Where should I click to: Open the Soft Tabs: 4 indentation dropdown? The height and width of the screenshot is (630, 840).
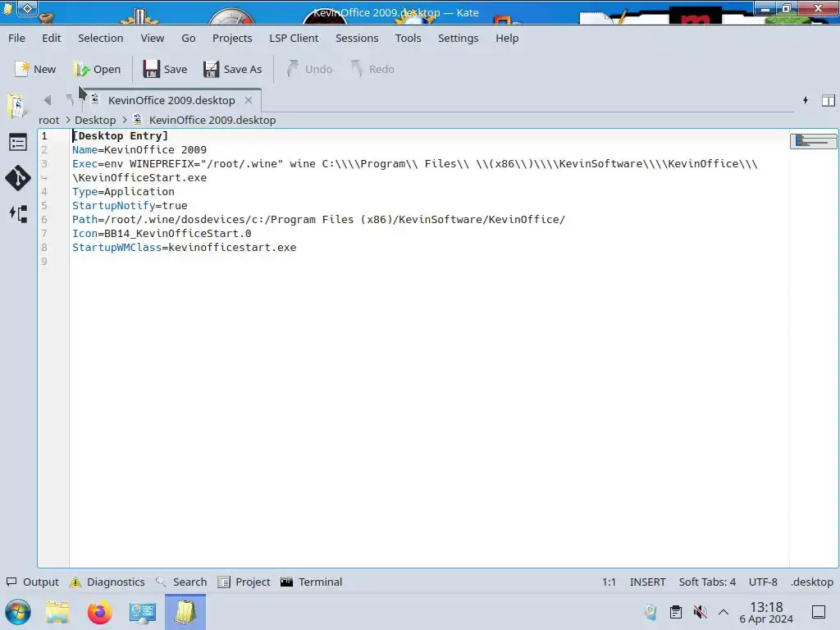point(707,582)
